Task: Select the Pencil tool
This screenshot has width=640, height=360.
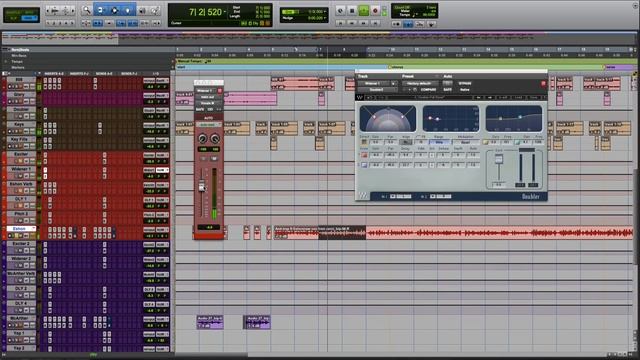Action: (155, 10)
